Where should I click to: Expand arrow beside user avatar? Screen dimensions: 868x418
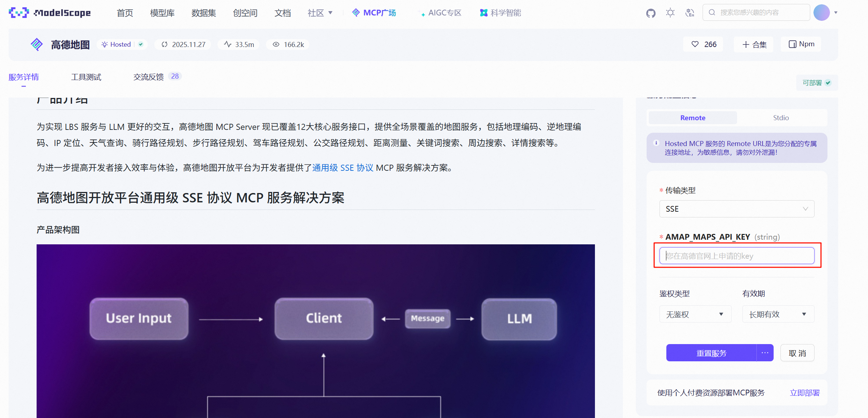[x=836, y=13]
